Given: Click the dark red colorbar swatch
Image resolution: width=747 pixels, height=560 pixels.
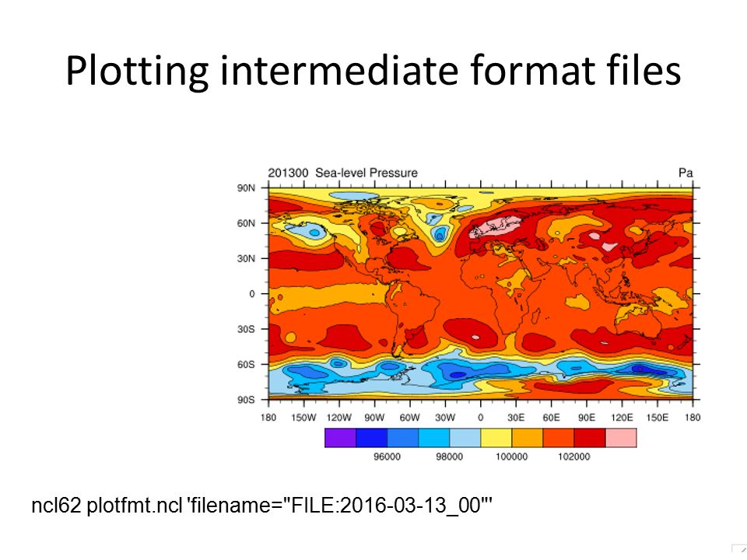Looking at the screenshot, I should click(590, 438).
